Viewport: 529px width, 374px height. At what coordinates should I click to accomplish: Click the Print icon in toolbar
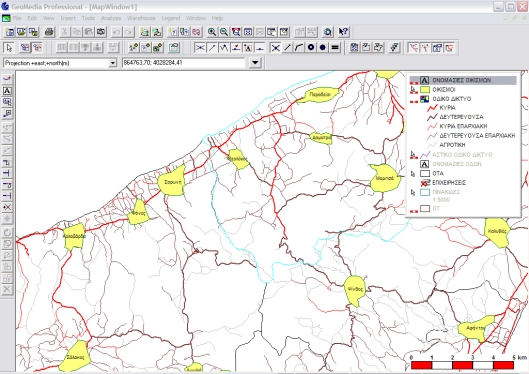coord(49,32)
